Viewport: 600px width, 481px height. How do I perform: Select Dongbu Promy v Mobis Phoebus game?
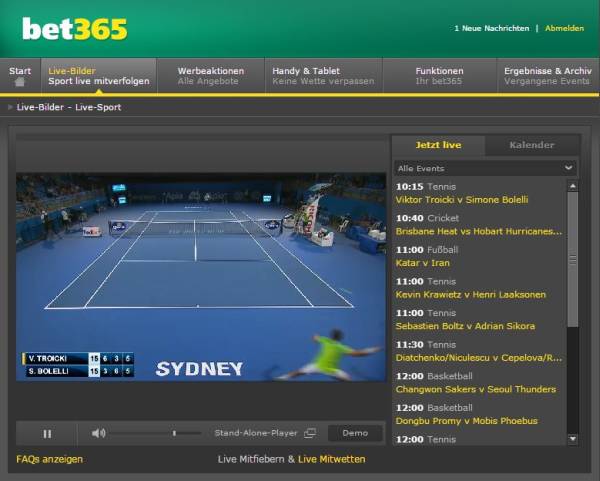466,421
